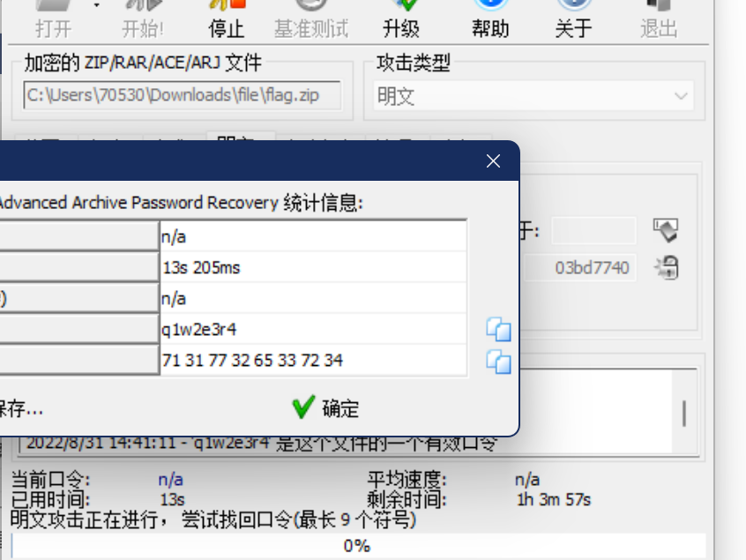Close the statistics dialog with the X

494,161
